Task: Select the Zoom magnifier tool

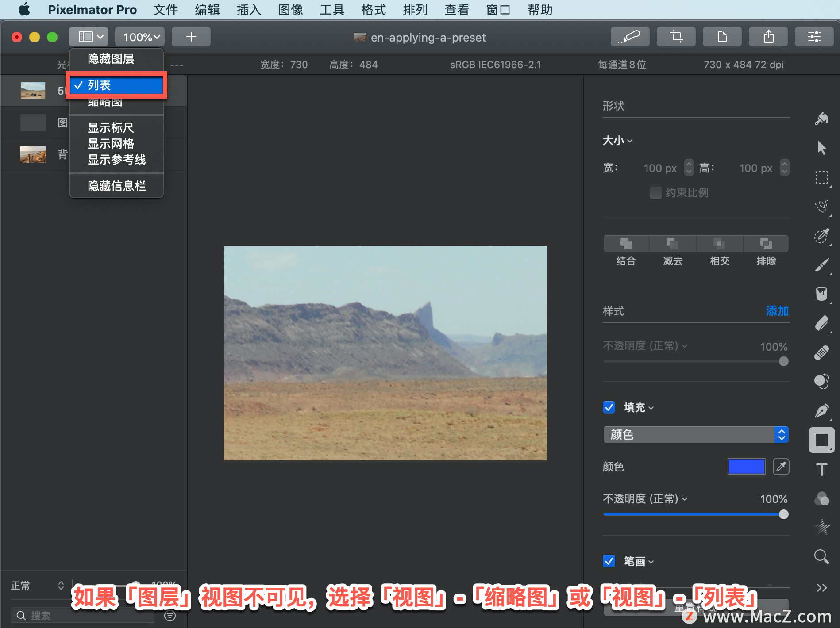Action: point(821,557)
